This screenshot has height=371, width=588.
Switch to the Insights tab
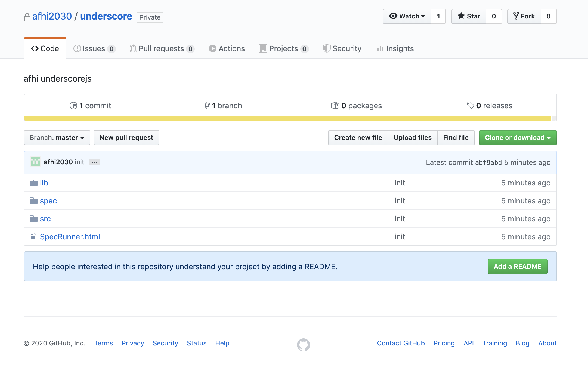coord(395,48)
